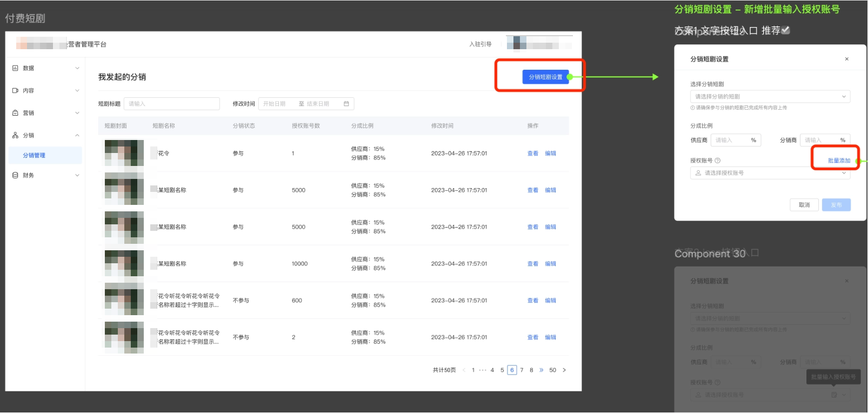This screenshot has height=413, width=868.
Task: Click 查看 for row with 授权账号数 2
Action: (532, 337)
